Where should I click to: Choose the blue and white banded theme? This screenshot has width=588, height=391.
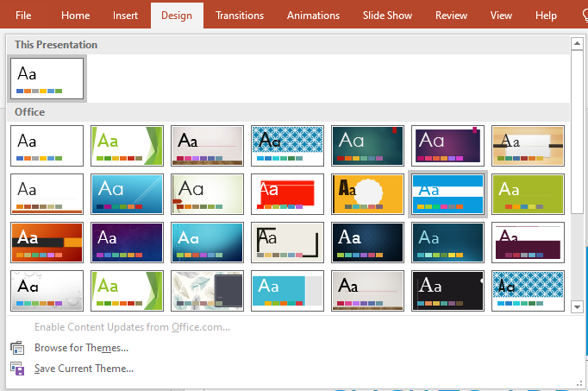click(448, 194)
